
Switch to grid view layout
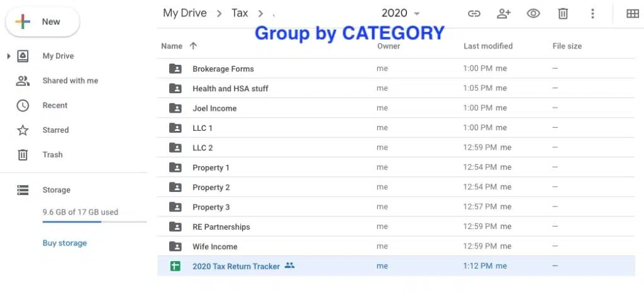(x=632, y=13)
